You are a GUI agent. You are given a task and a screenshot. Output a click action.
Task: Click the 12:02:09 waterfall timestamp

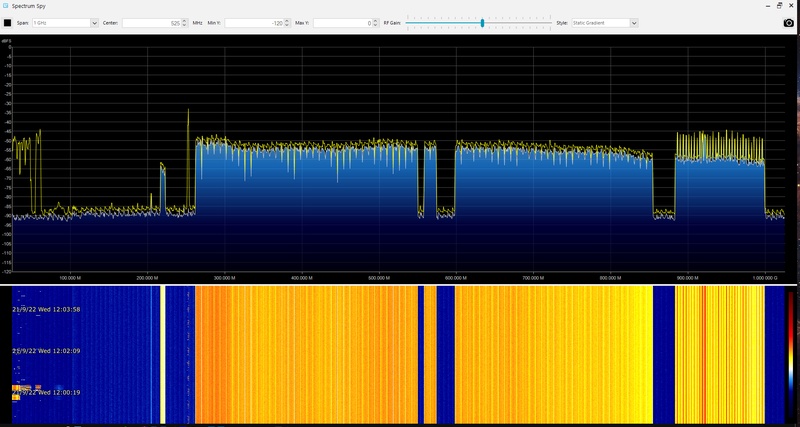(46, 351)
